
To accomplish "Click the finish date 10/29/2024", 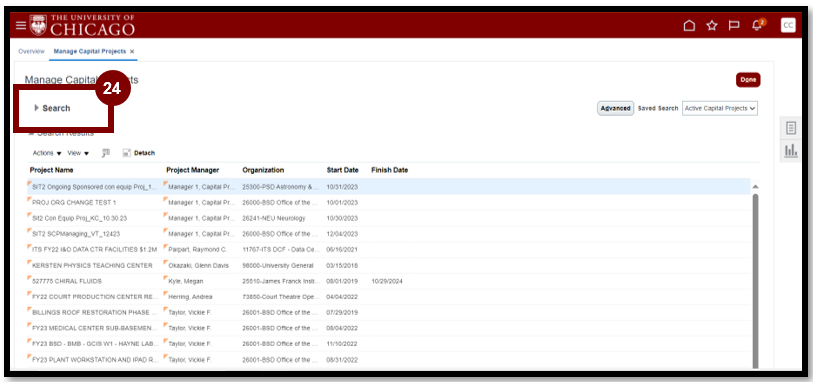I will coord(387,281).
